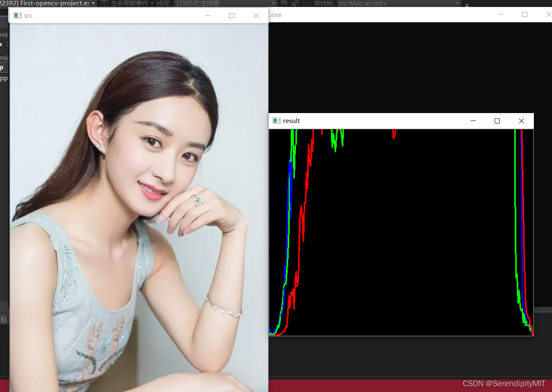Open the 主线程 thread selector dropdown

click(273, 3)
